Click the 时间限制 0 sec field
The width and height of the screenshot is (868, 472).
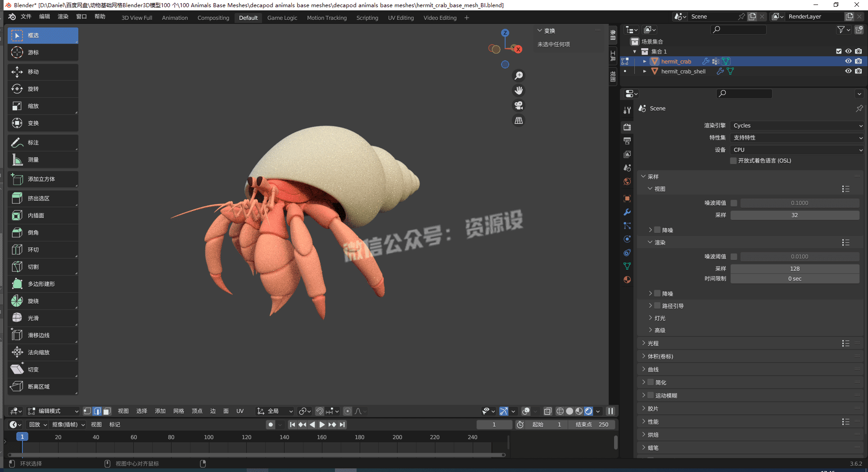[x=795, y=279]
